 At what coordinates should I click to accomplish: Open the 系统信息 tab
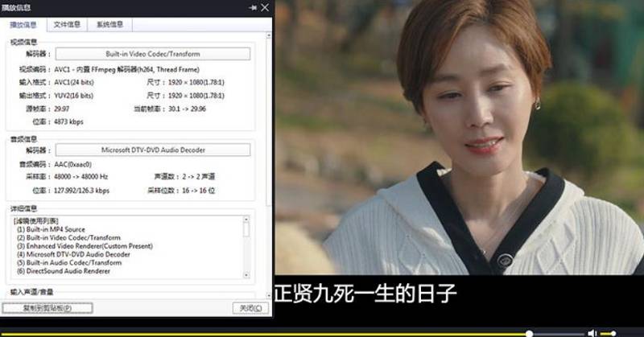(109, 25)
